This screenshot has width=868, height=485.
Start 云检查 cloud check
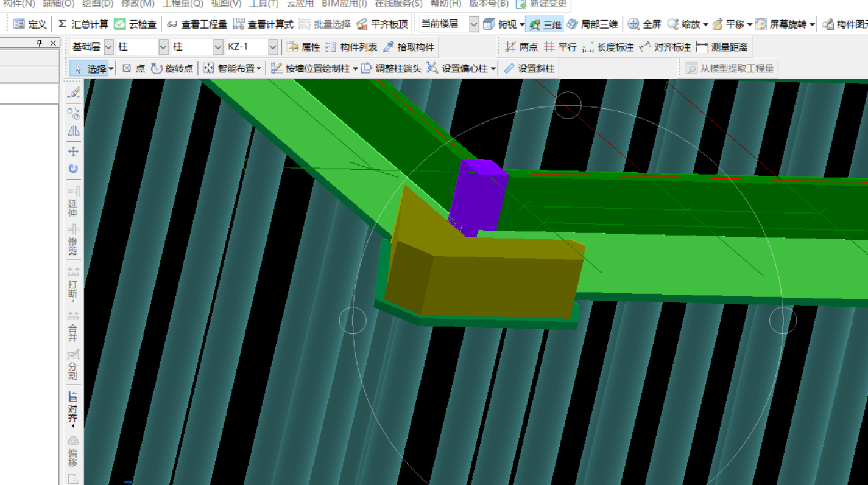135,24
